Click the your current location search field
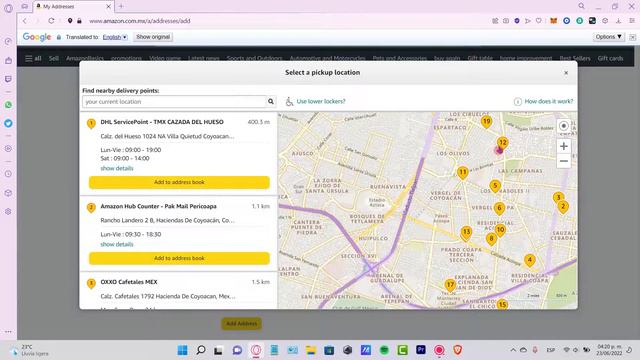 click(174, 101)
